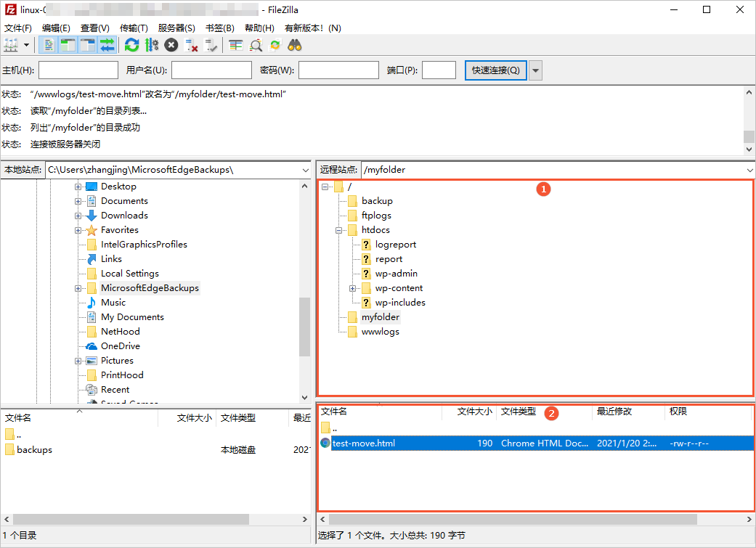
Task: Expand the Downloads local folder node
Action: [x=78, y=216]
